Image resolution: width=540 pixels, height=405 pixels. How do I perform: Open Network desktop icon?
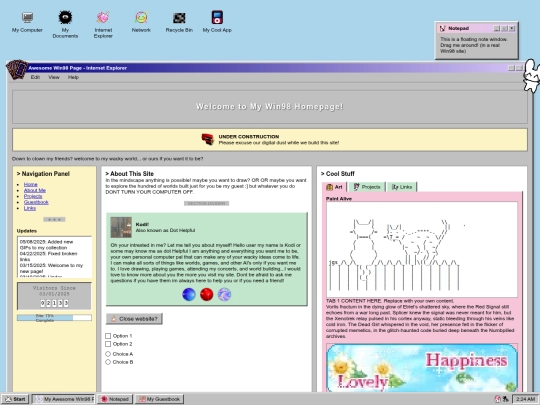[x=141, y=22]
